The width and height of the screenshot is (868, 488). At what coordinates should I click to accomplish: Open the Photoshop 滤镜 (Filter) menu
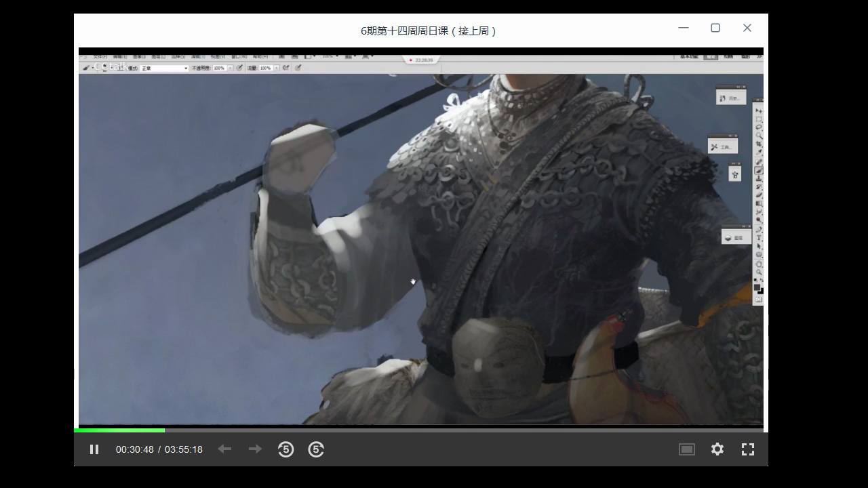[199, 56]
